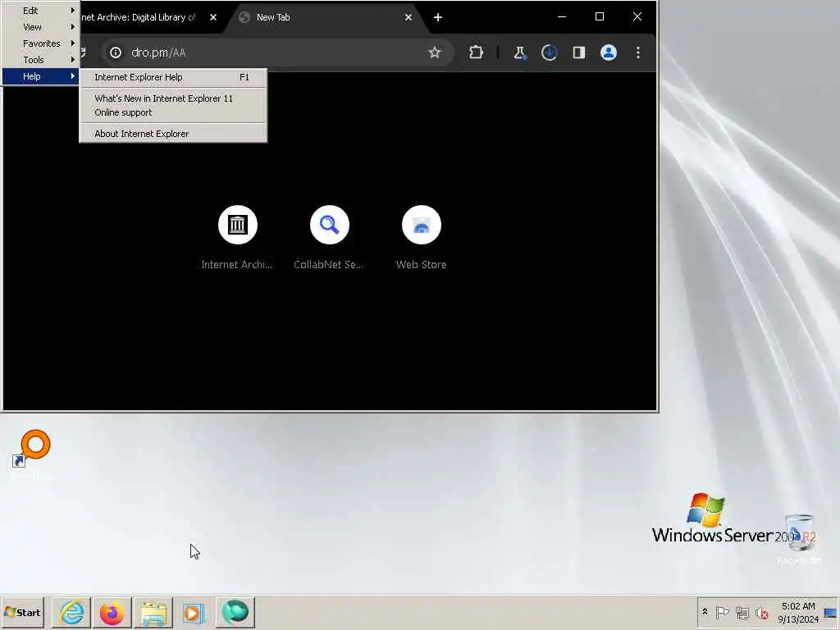Open the green globe browser in taskbar

click(235, 612)
